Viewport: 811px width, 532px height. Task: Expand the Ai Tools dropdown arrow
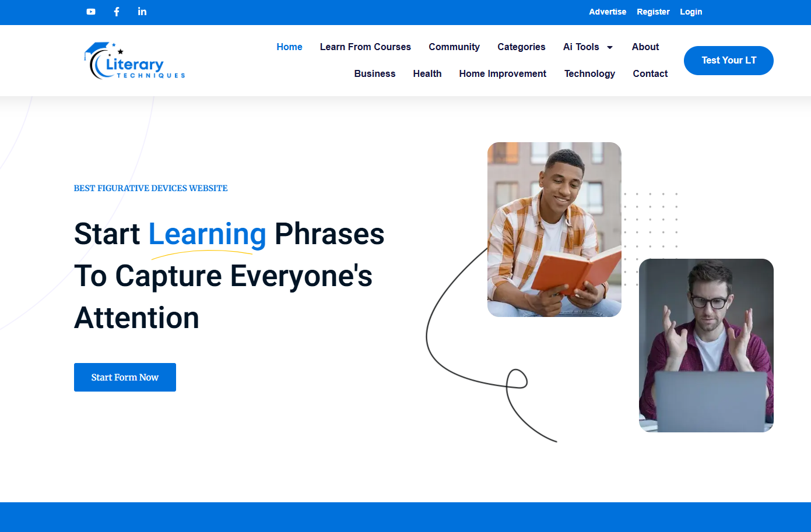(610, 47)
